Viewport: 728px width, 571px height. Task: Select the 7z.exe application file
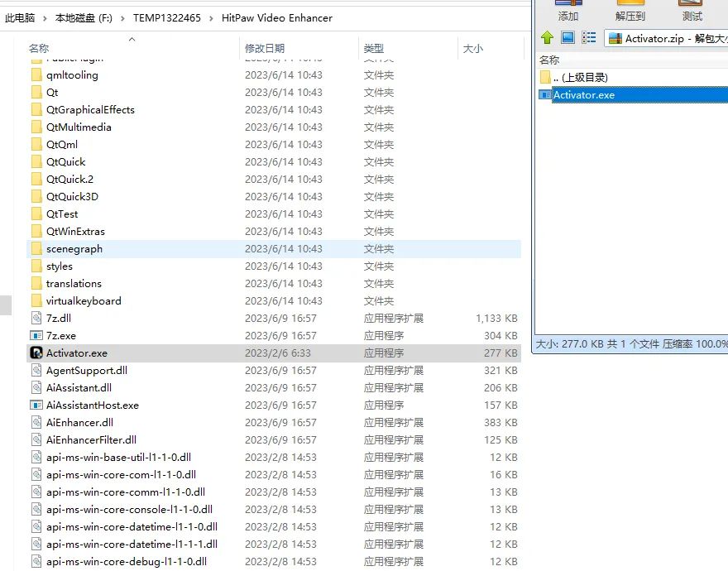coord(274,336)
